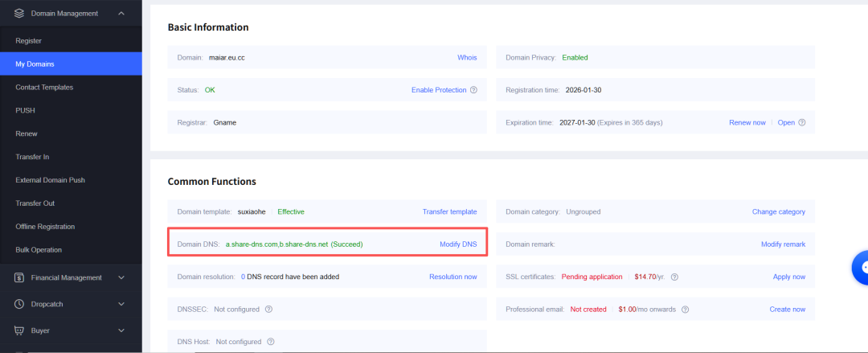Click Renew now link
The height and width of the screenshot is (353, 868).
click(747, 122)
